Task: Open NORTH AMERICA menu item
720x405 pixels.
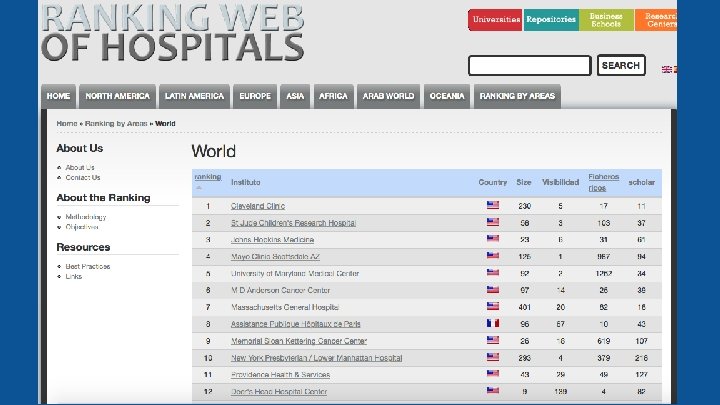Action: pos(118,96)
